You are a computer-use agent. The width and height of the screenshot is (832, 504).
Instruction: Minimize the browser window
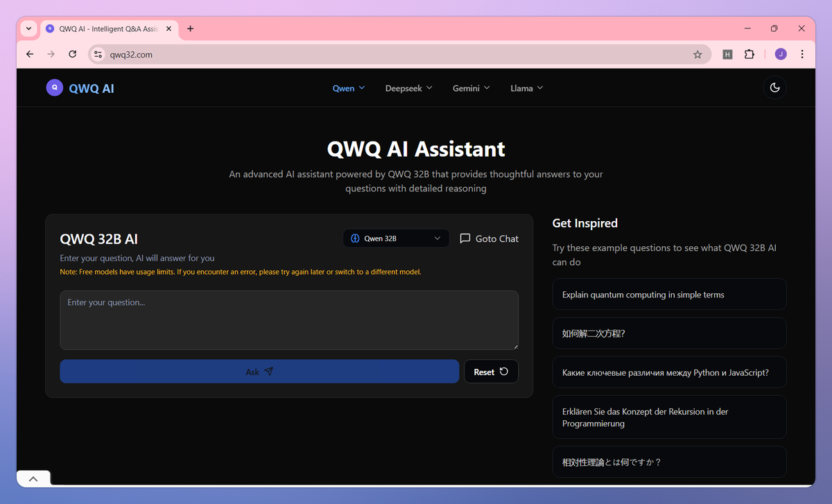tap(748, 28)
